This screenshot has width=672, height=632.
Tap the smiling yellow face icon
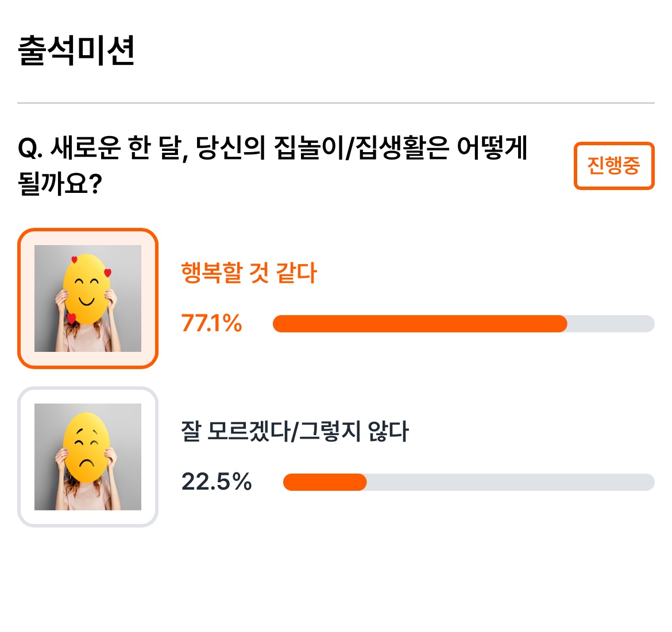[x=87, y=289]
